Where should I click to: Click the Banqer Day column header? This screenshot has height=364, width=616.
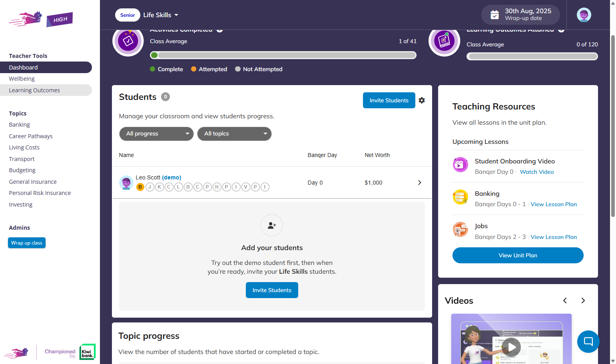click(x=322, y=155)
